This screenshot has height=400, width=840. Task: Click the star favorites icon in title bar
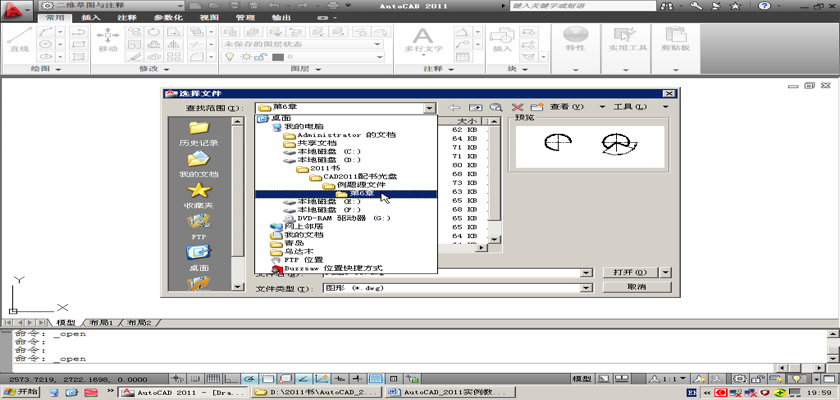(736, 6)
